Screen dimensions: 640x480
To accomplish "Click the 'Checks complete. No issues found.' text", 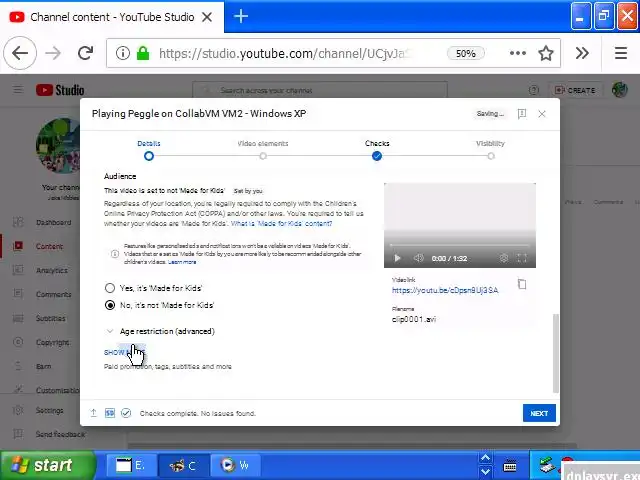I will [x=198, y=413].
